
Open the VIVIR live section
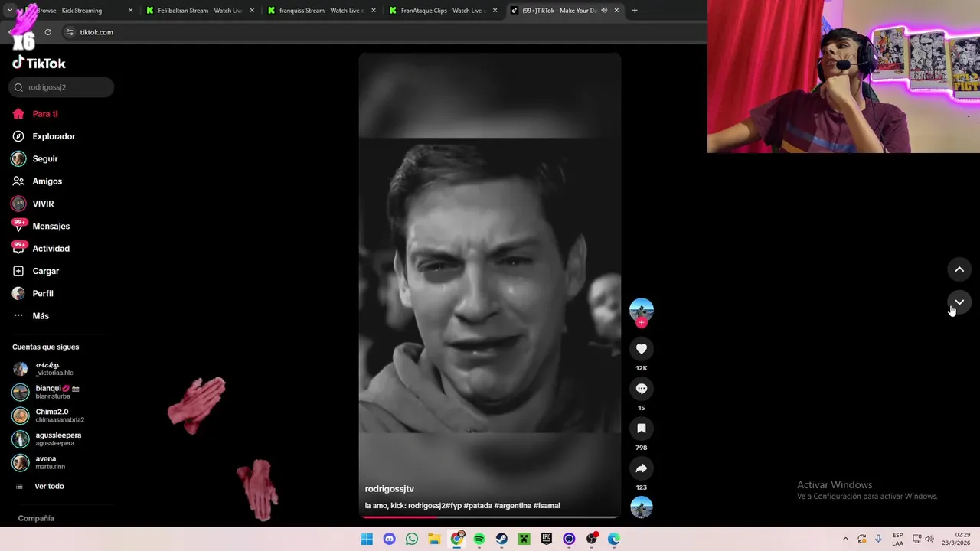point(33,204)
